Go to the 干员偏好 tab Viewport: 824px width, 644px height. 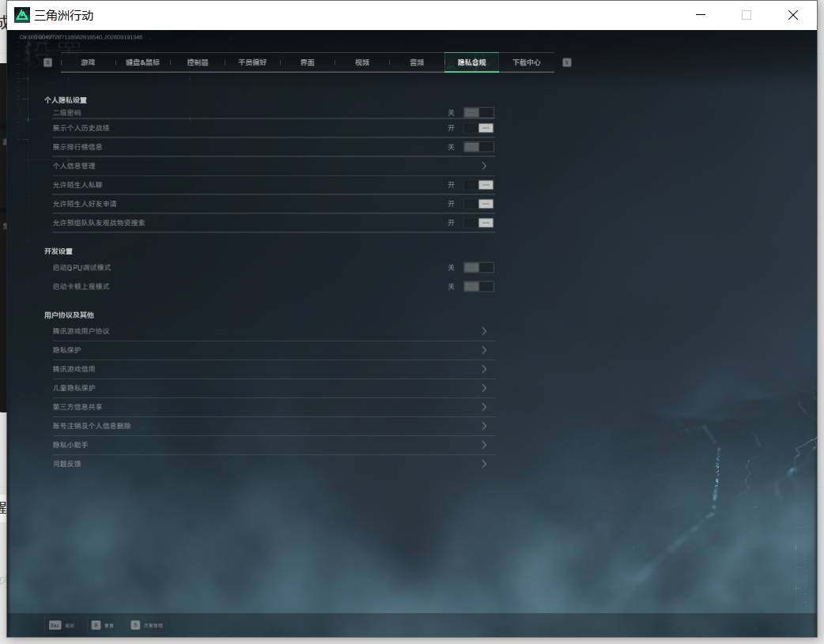click(252, 62)
